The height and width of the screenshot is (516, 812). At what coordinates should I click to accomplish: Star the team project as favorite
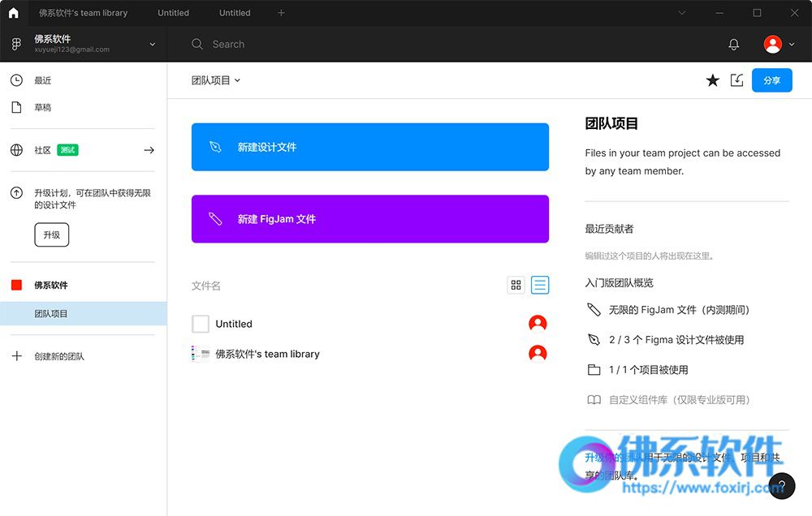(712, 80)
